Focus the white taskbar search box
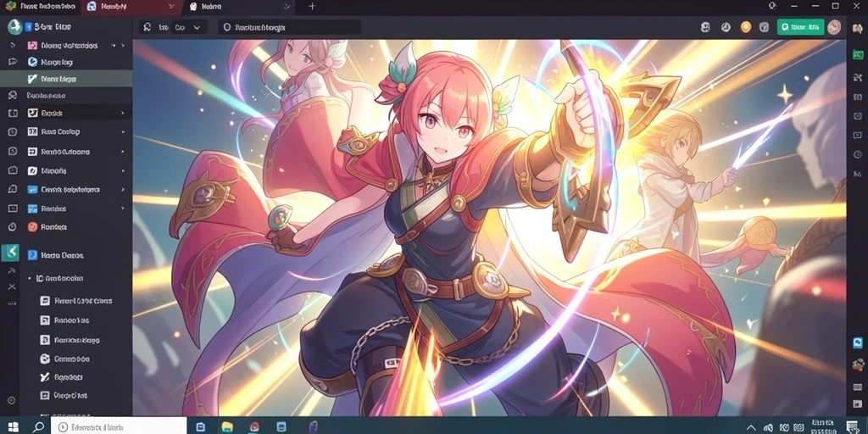This screenshot has height=434, width=868. tap(119, 426)
